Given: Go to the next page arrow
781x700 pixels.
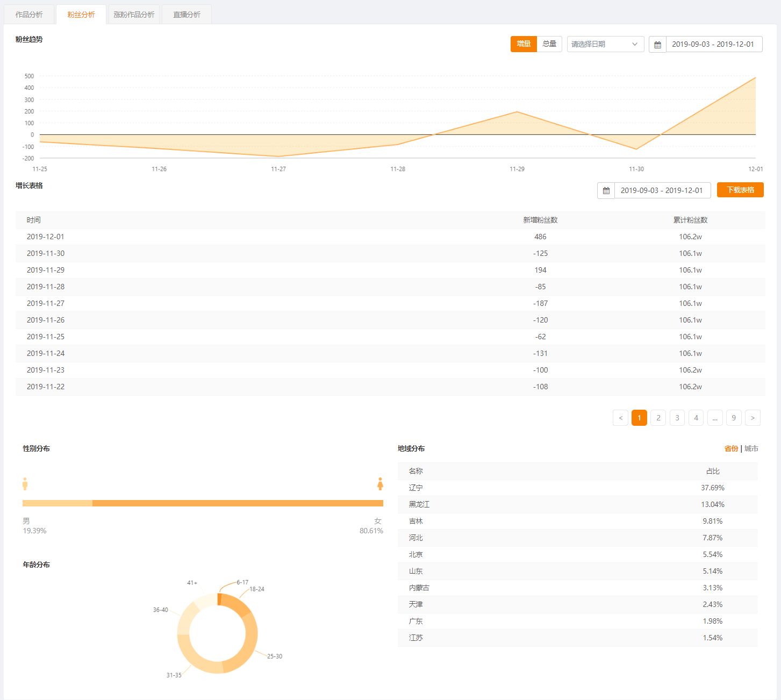Looking at the screenshot, I should 753,418.
